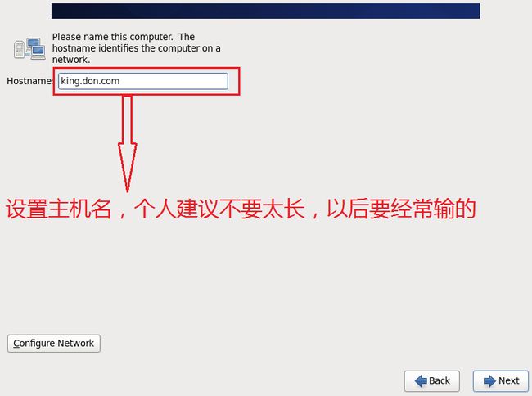Click empty space inside the hostname box
Screen dimensions: 532x396
(x=173, y=81)
